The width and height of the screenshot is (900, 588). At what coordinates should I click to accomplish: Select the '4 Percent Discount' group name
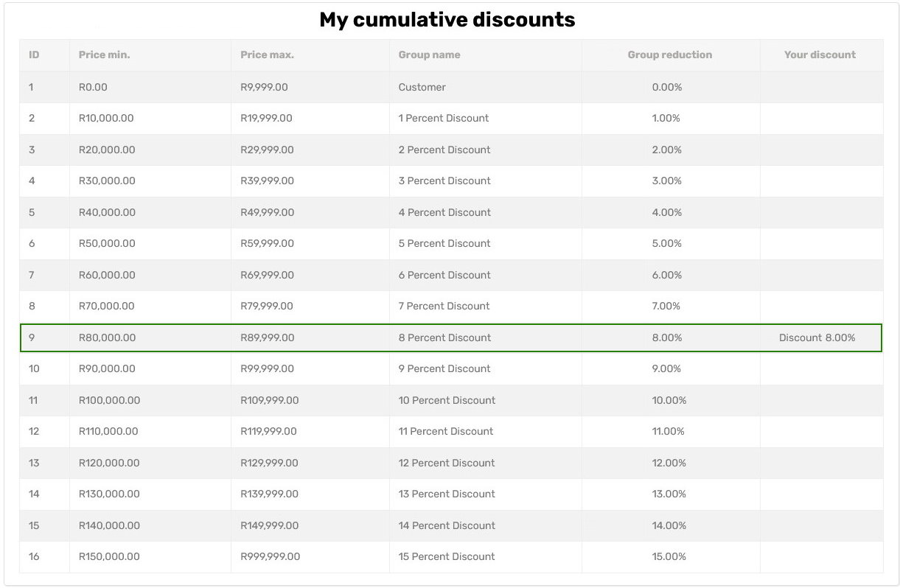[444, 212]
